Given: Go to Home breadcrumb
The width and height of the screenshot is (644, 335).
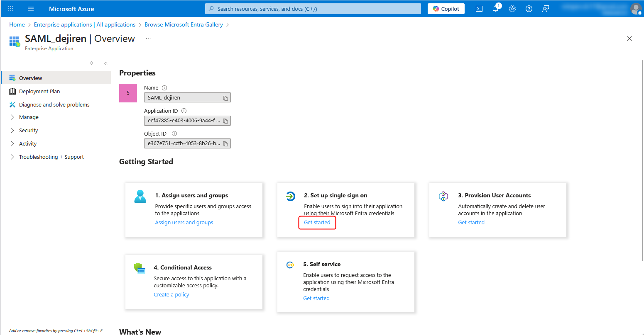Looking at the screenshot, I should [17, 24].
